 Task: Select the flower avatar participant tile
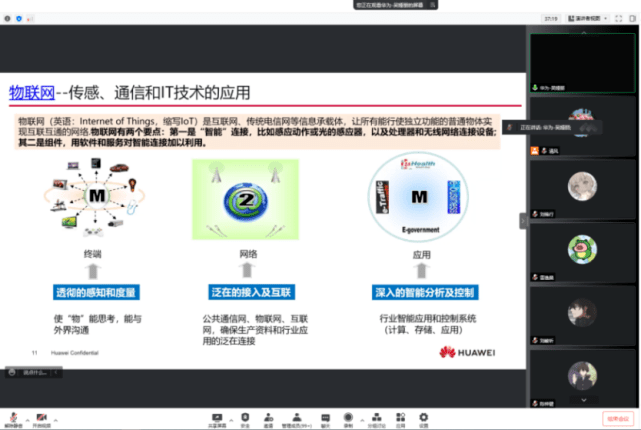pyautogui.click(x=583, y=126)
